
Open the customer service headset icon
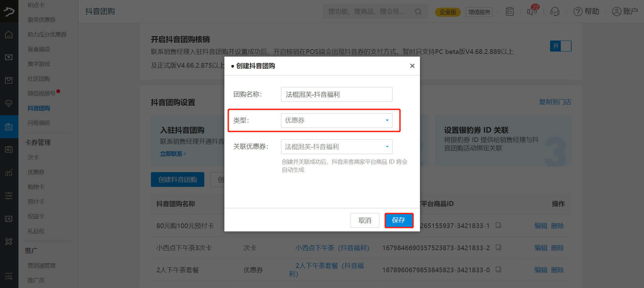(555, 12)
